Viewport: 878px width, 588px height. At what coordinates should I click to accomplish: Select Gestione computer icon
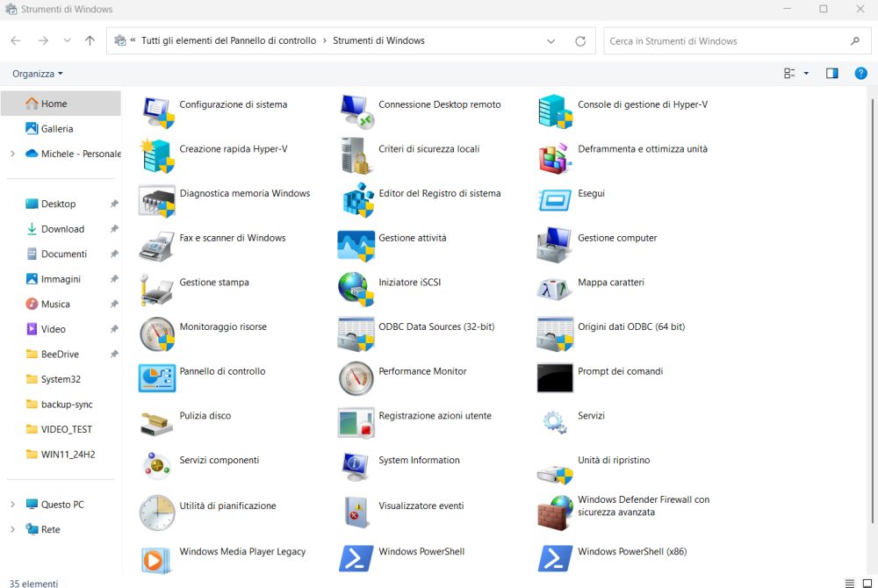coord(556,245)
